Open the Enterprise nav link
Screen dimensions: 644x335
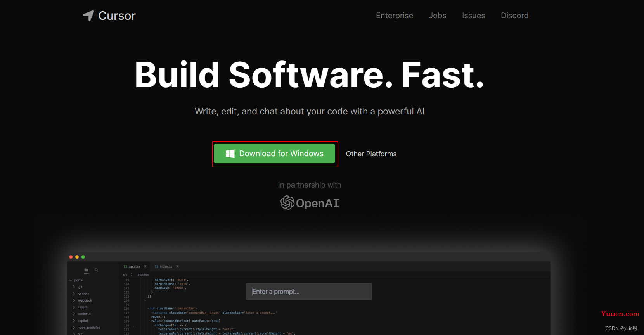pyautogui.click(x=395, y=16)
